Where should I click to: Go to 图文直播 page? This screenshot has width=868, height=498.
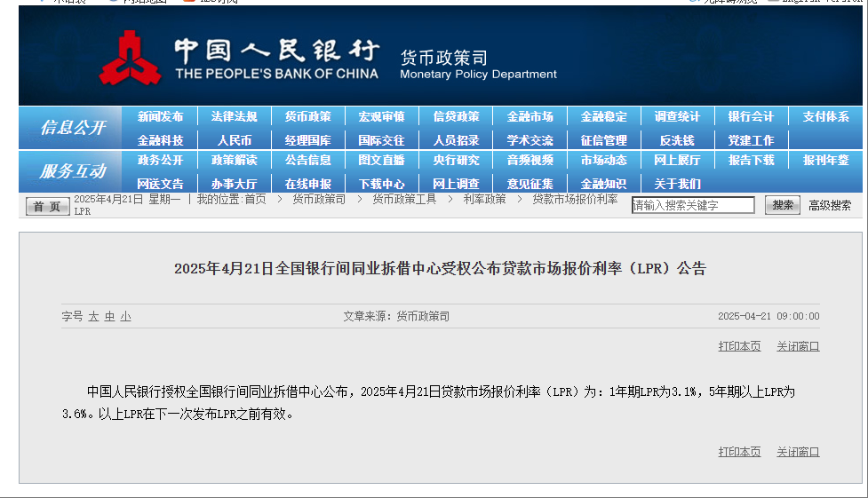pos(381,161)
